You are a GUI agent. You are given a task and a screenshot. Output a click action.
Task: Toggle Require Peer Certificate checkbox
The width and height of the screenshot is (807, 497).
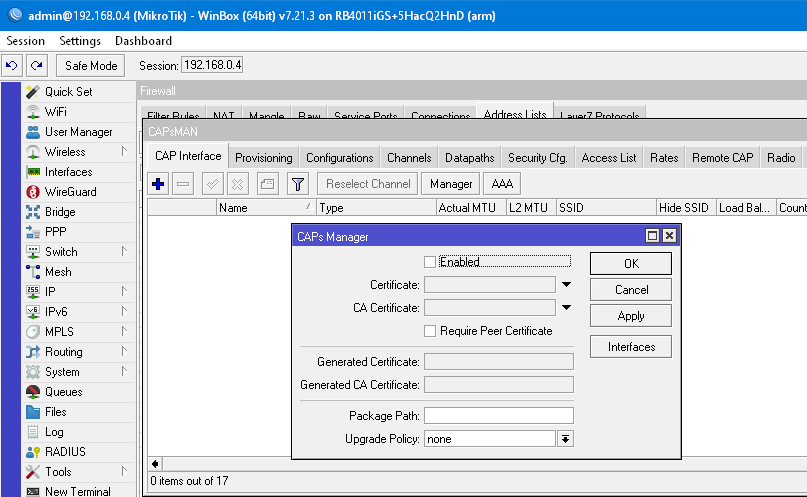430,331
